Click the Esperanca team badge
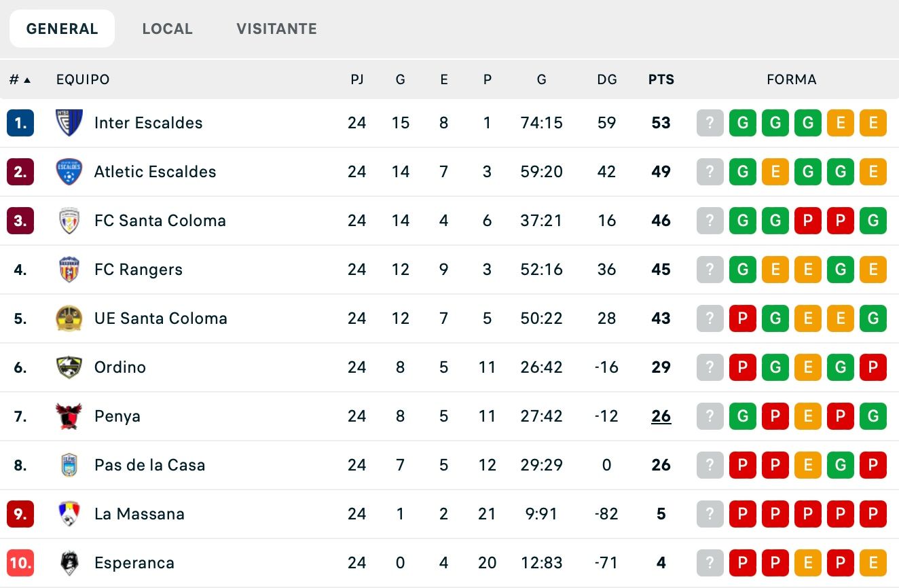899x588 pixels. tap(69, 563)
